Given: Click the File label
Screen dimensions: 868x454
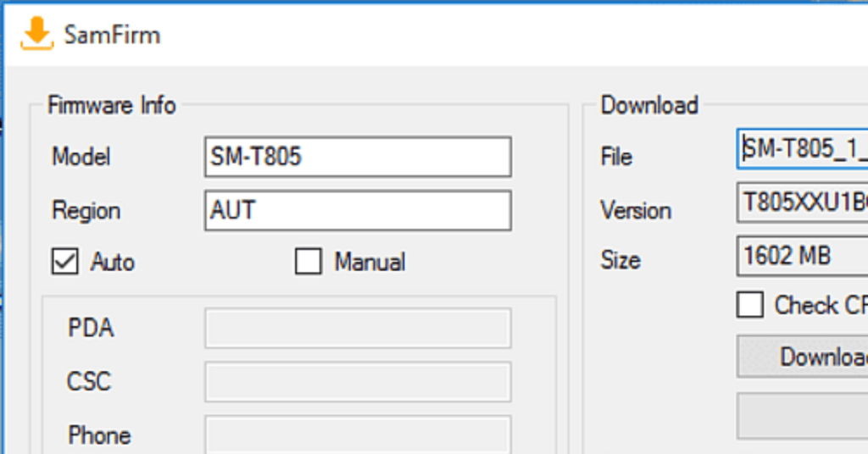Looking at the screenshot, I should pyautogui.click(x=616, y=157).
